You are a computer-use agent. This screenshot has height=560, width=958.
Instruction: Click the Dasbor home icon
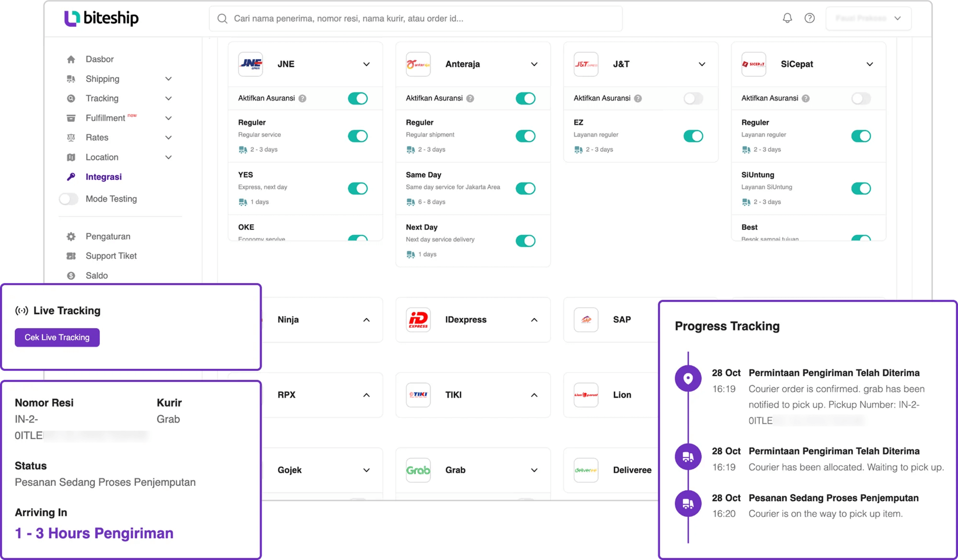(x=71, y=59)
